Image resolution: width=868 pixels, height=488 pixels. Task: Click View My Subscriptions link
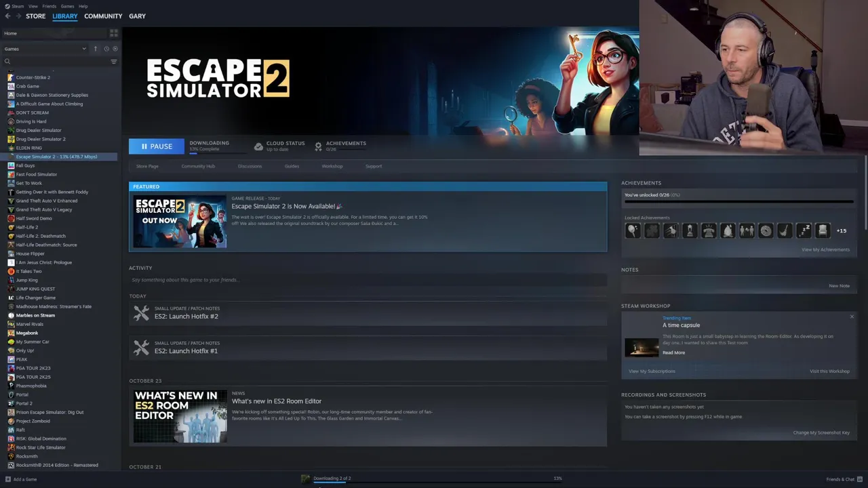[x=652, y=371]
